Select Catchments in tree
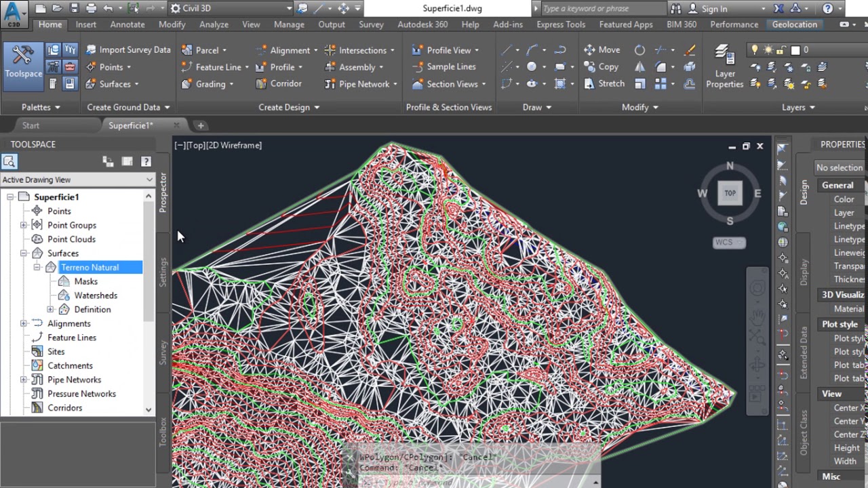Image resolution: width=868 pixels, height=488 pixels. [70, 366]
